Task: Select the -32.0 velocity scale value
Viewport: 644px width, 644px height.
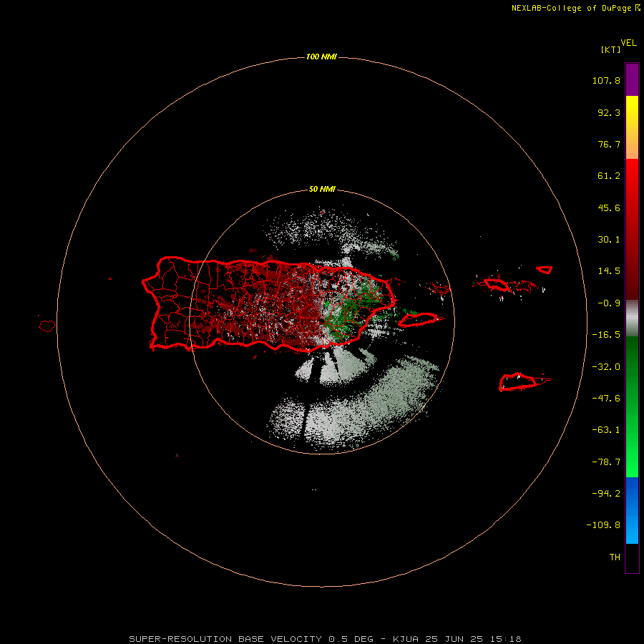Action: [606, 367]
